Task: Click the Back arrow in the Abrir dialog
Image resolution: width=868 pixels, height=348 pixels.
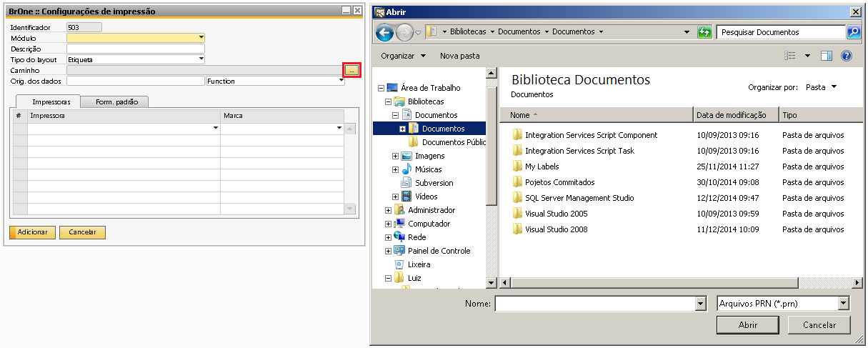Action: point(385,32)
